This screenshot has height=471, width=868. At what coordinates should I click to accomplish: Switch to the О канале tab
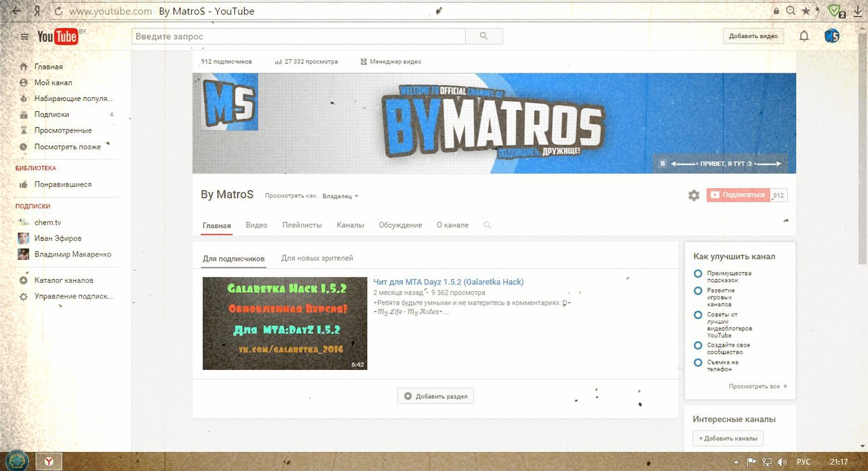coord(452,225)
